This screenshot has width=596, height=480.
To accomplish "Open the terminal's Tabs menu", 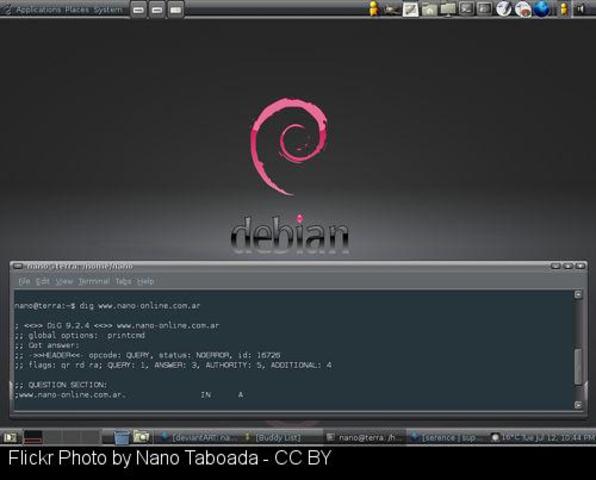I will coord(123,282).
